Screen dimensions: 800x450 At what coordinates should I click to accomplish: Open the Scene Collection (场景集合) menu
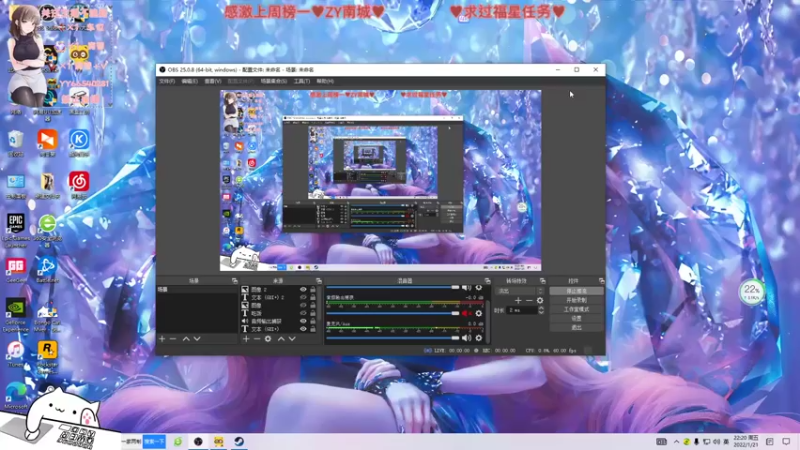click(x=273, y=81)
